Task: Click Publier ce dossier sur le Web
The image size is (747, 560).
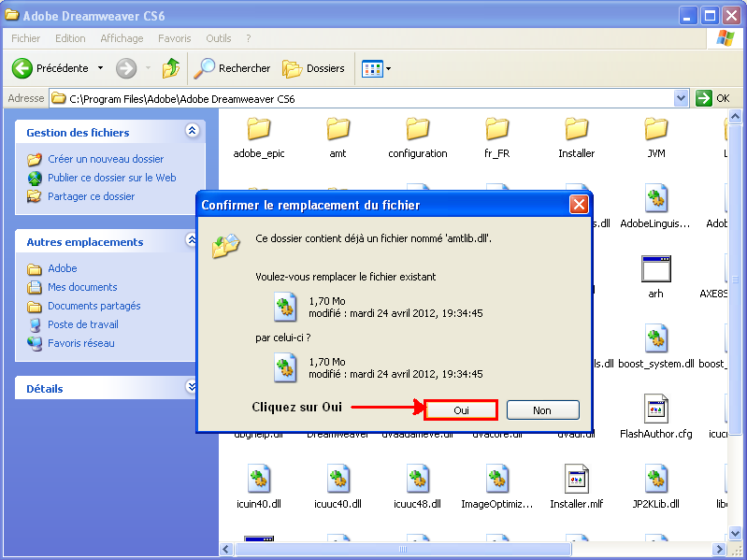Action: (112, 178)
